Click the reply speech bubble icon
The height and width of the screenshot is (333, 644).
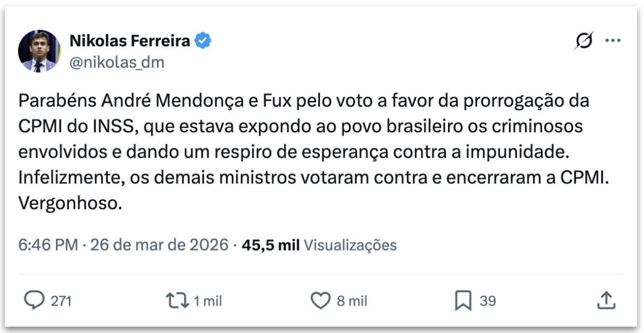tap(35, 300)
